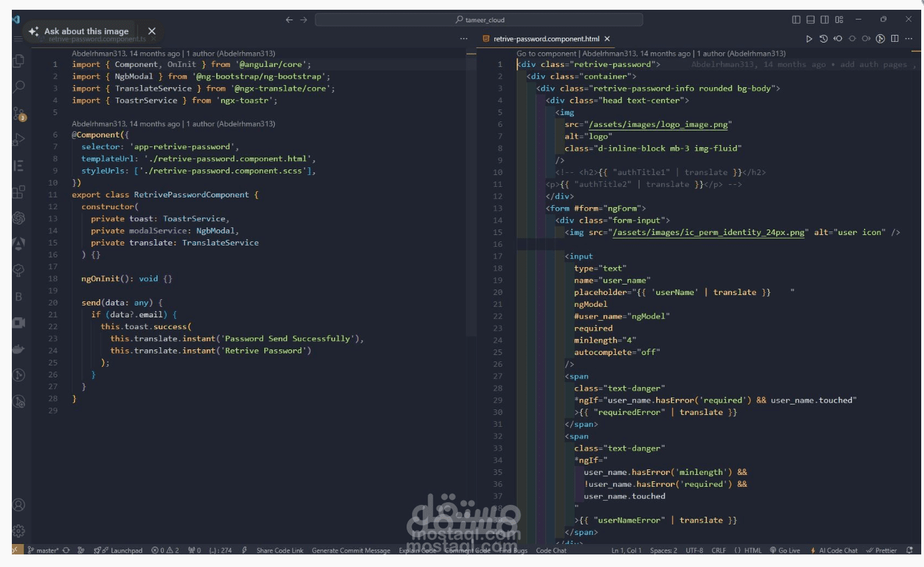Go to previous change in editor toolbar
This screenshot has height=567, width=924.
click(x=838, y=39)
